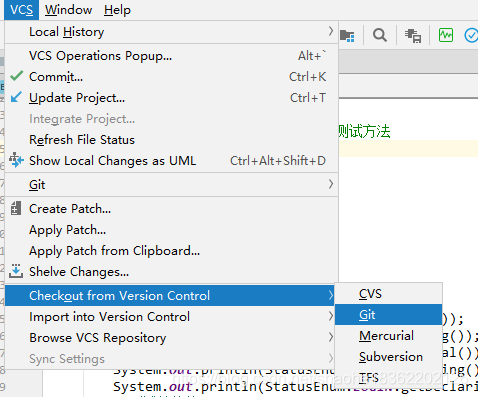Select Local History menu entry
This screenshot has width=478, height=397.
click(x=171, y=32)
